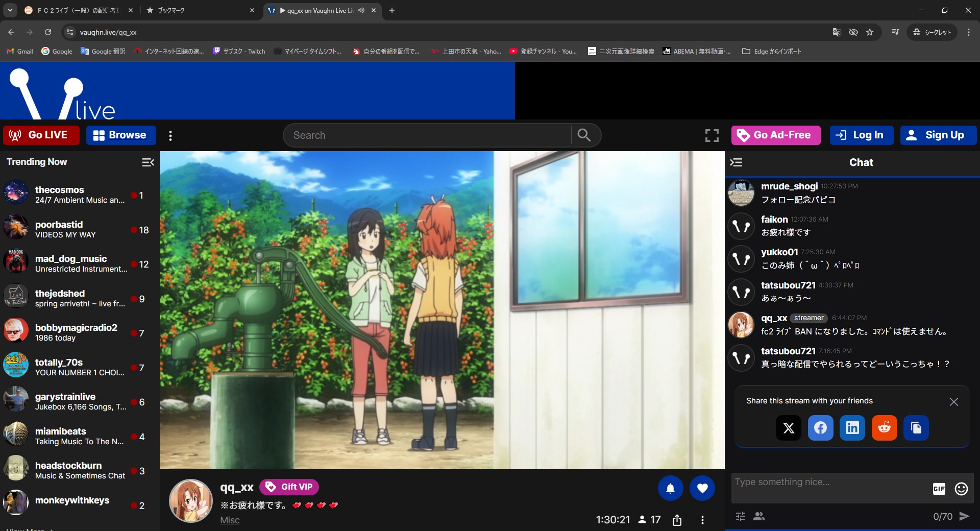Copy stream link to clipboard

coord(916,428)
